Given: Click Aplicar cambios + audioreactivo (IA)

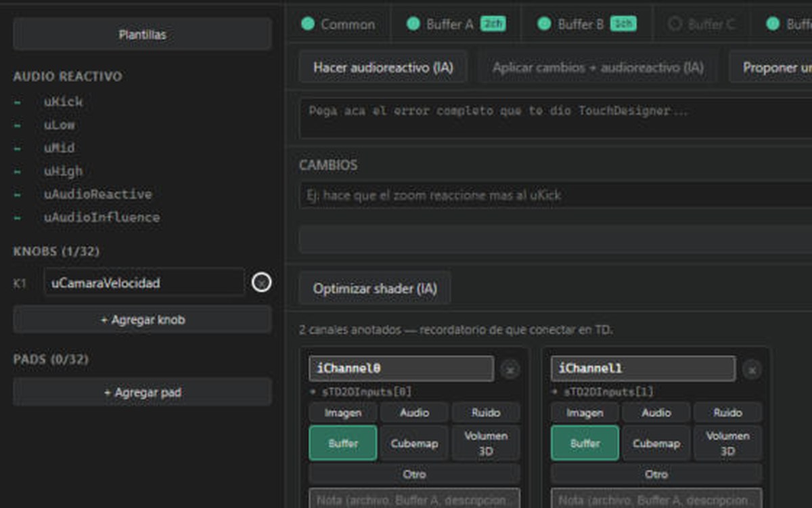Looking at the screenshot, I should click(x=597, y=67).
